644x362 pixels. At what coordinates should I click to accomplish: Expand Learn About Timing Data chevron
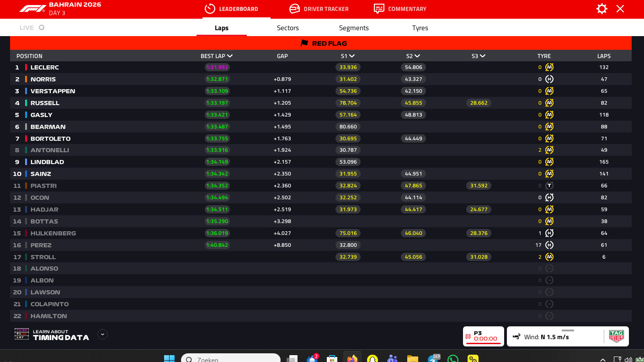pyautogui.click(x=102, y=334)
